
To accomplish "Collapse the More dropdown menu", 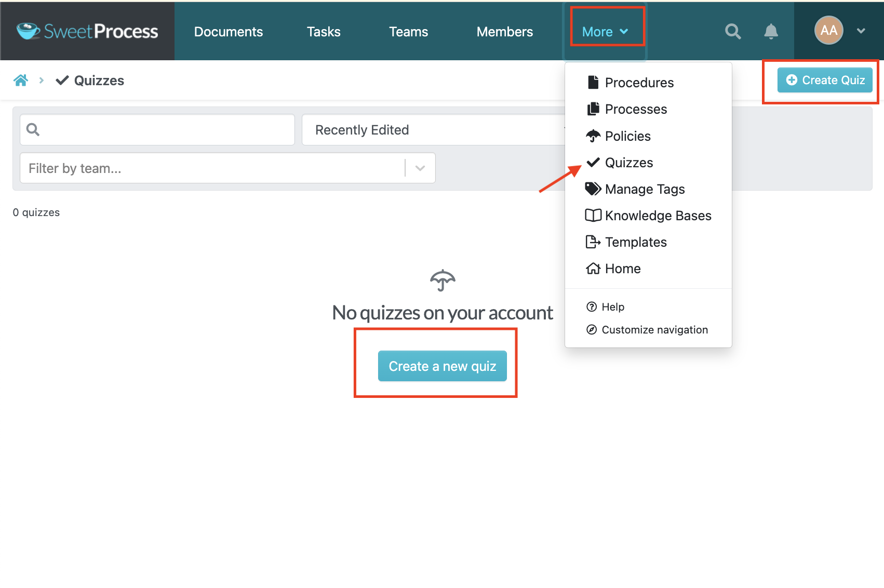I will pyautogui.click(x=605, y=32).
